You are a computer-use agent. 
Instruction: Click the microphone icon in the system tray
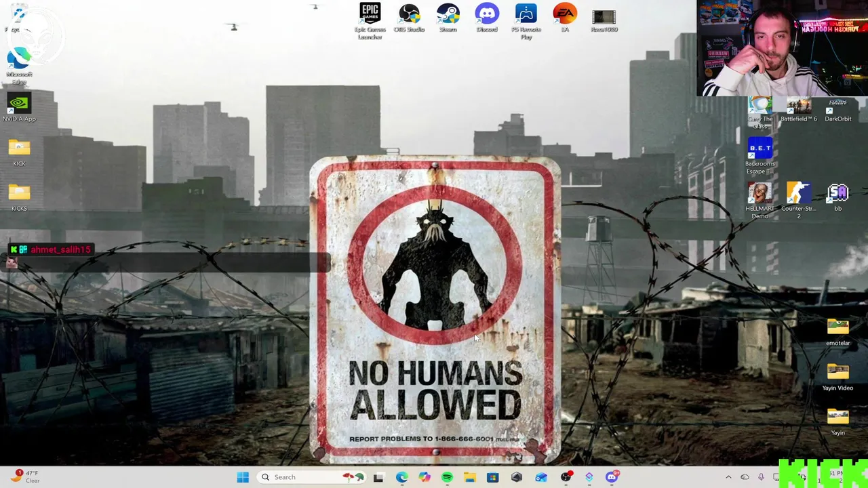(x=762, y=477)
